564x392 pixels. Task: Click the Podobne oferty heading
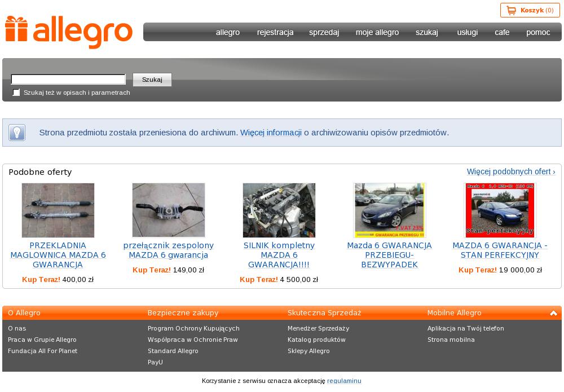point(40,172)
